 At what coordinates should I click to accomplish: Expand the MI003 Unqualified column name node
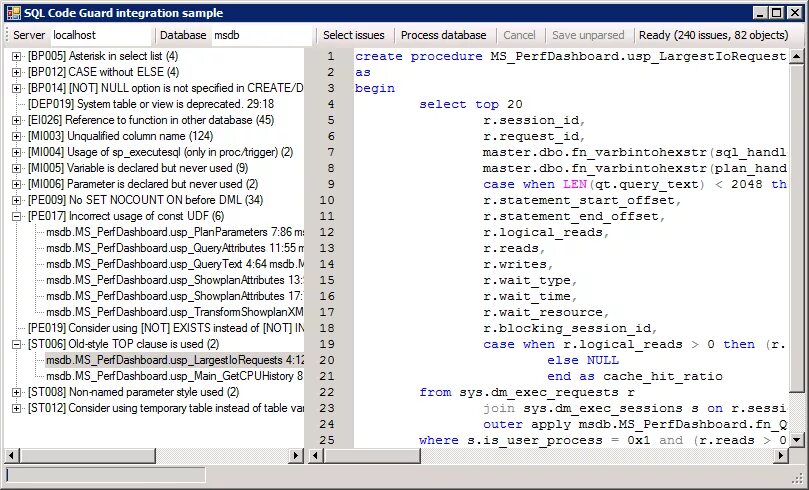pyautogui.click(x=17, y=136)
